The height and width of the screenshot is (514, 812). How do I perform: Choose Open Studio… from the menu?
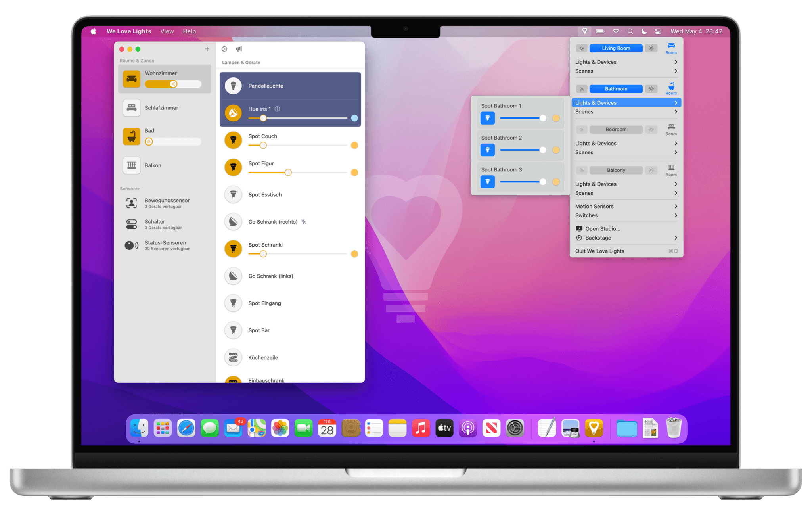pos(602,228)
